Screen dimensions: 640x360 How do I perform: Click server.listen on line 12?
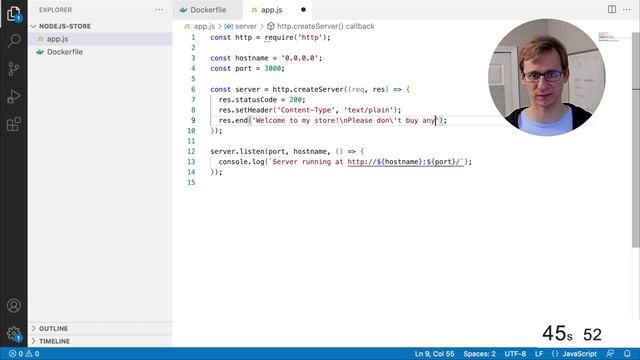[x=237, y=151]
